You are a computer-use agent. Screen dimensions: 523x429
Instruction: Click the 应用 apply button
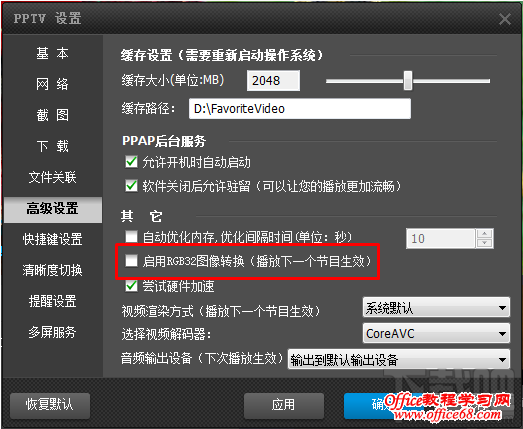[x=284, y=405]
